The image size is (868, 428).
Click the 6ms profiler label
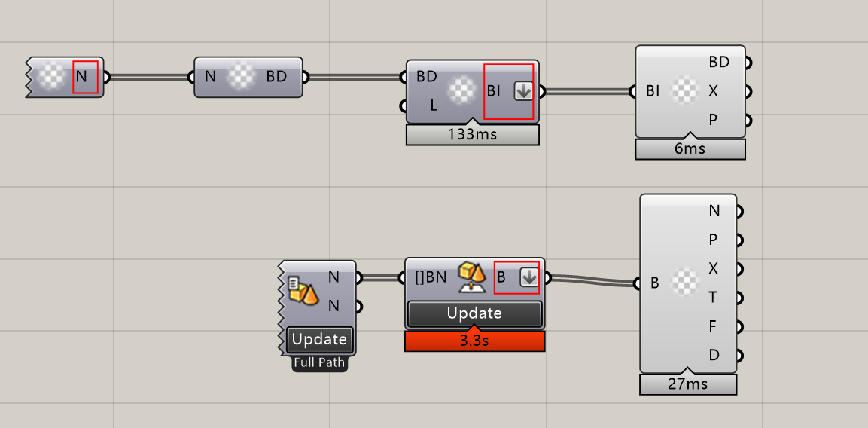point(690,149)
